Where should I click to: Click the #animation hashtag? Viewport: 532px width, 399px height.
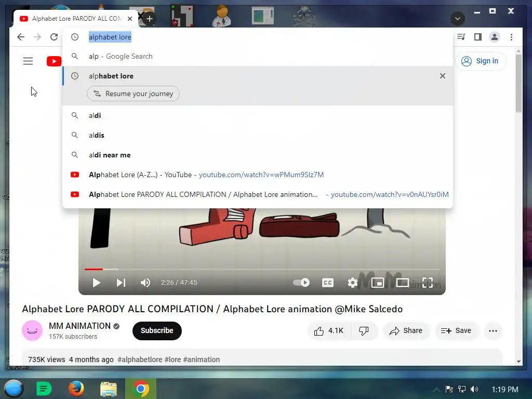202,360
